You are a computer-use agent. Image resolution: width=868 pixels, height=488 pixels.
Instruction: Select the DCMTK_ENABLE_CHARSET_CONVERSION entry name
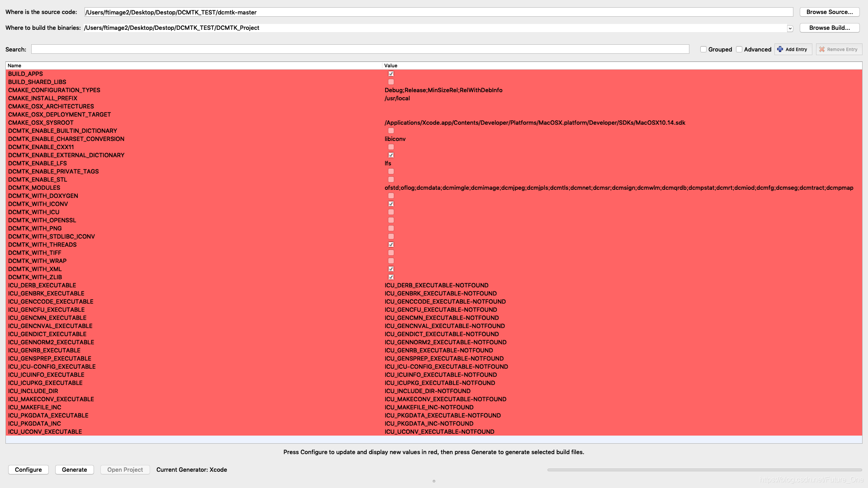[66, 139]
